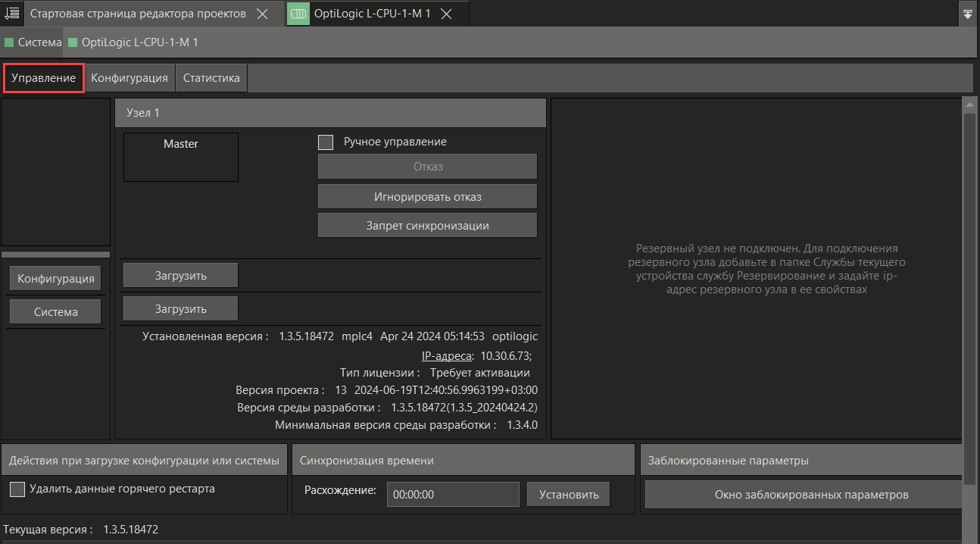This screenshot has height=544, width=980.
Task: Switch to the Конфигурация tab
Action: pos(130,78)
